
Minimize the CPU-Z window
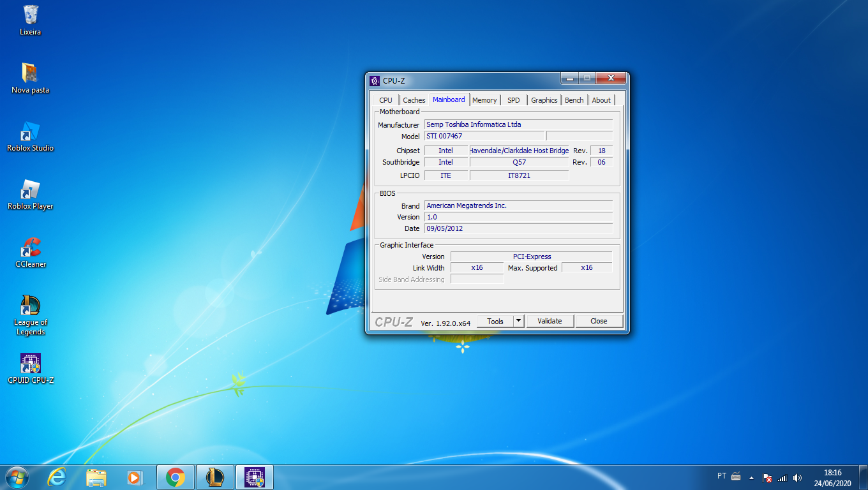coord(569,78)
